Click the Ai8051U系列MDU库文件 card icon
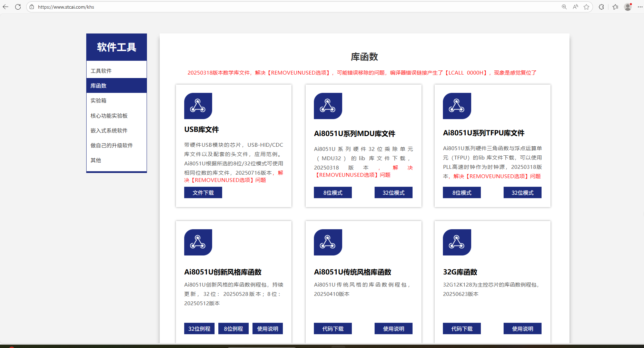644x348 pixels. pyautogui.click(x=328, y=106)
